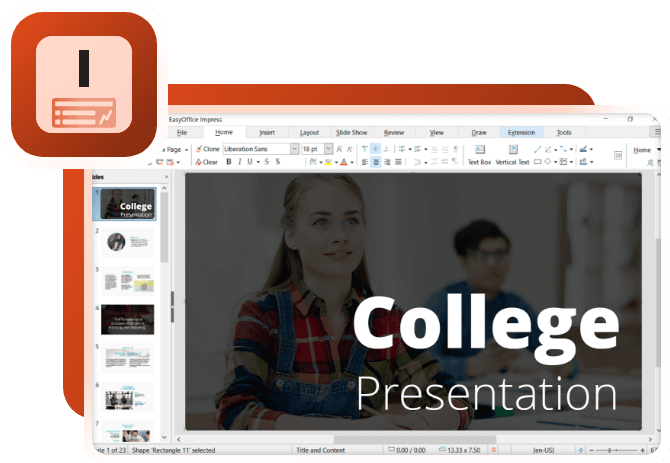Select the Rectangle shape tool
Viewport: 670px width, 463px height.
click(538, 162)
